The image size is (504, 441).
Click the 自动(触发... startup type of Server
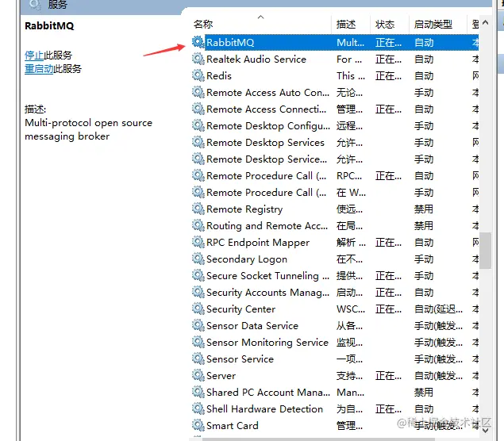(438, 376)
